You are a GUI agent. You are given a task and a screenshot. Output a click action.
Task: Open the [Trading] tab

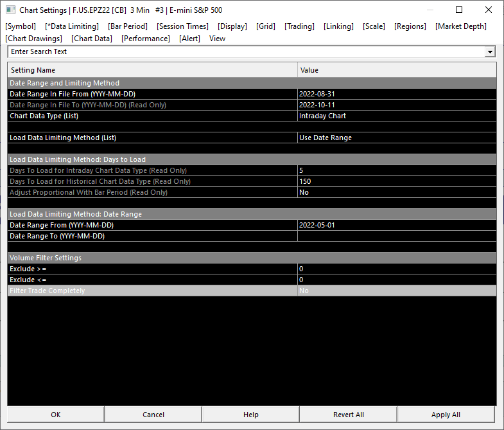click(x=299, y=26)
